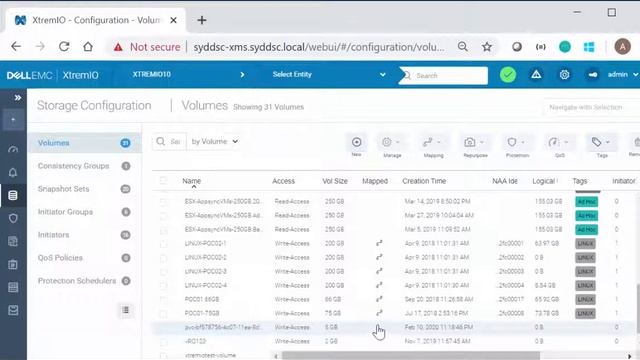
Task: Click the green system health checkmark
Action: (x=508, y=75)
